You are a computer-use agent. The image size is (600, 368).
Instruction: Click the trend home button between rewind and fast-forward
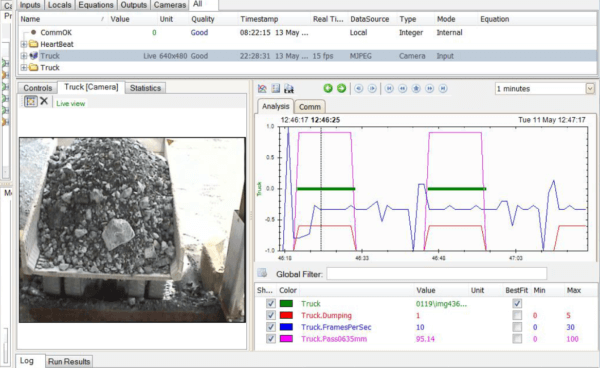coord(416,88)
